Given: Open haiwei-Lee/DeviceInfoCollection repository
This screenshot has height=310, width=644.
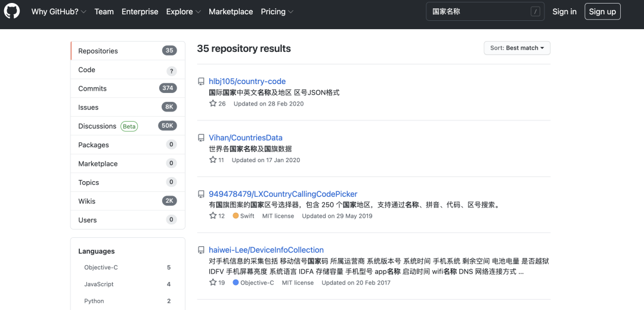Looking at the screenshot, I should tap(266, 250).
